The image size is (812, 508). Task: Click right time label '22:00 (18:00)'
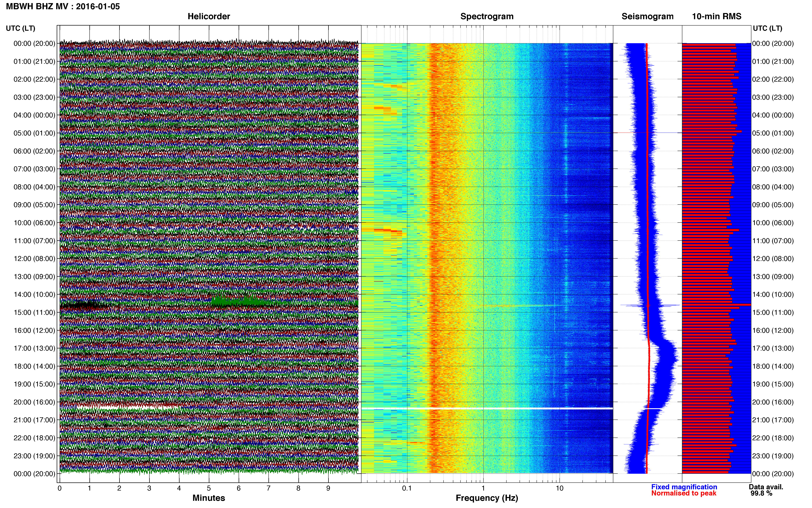pyautogui.click(x=773, y=438)
